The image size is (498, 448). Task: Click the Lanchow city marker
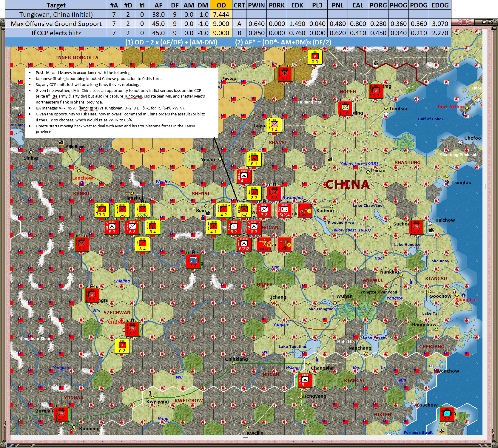[79, 171]
